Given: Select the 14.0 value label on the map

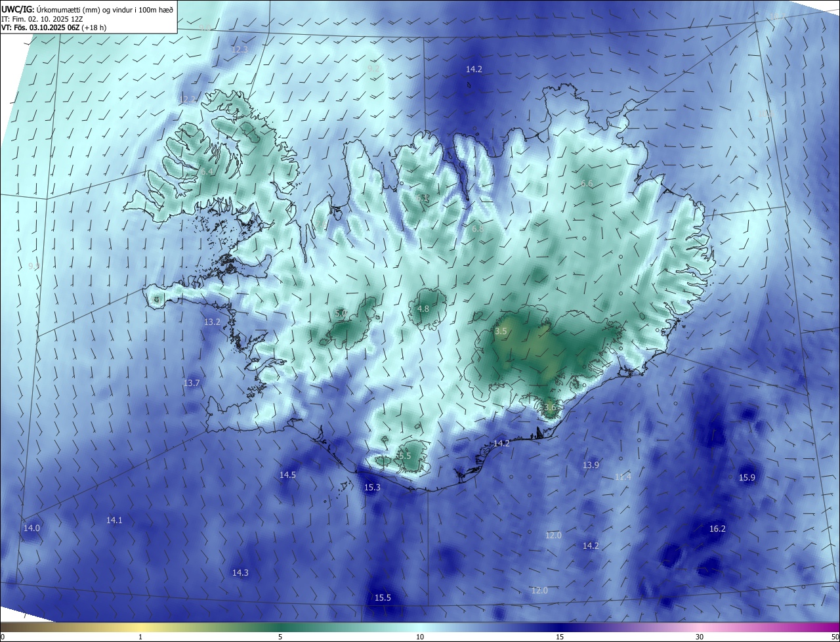Looking at the screenshot, I should coord(31,528).
